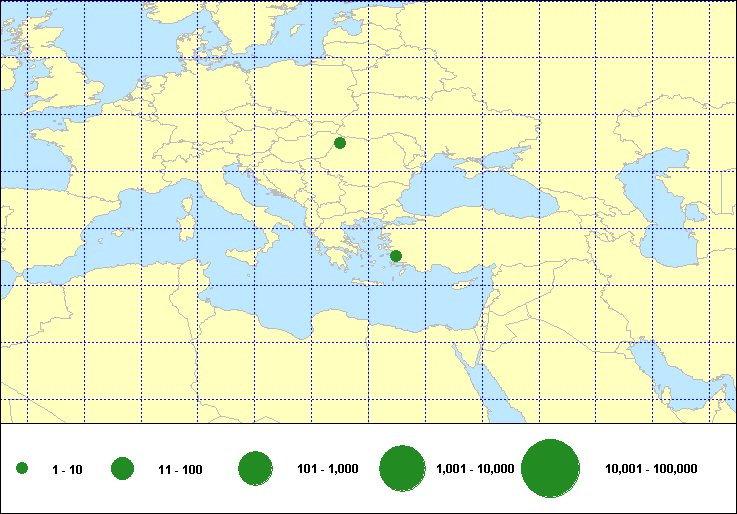Click the "11 - 100" legend label
Image resolution: width=737 pixels, height=514 pixels.
[180, 469]
